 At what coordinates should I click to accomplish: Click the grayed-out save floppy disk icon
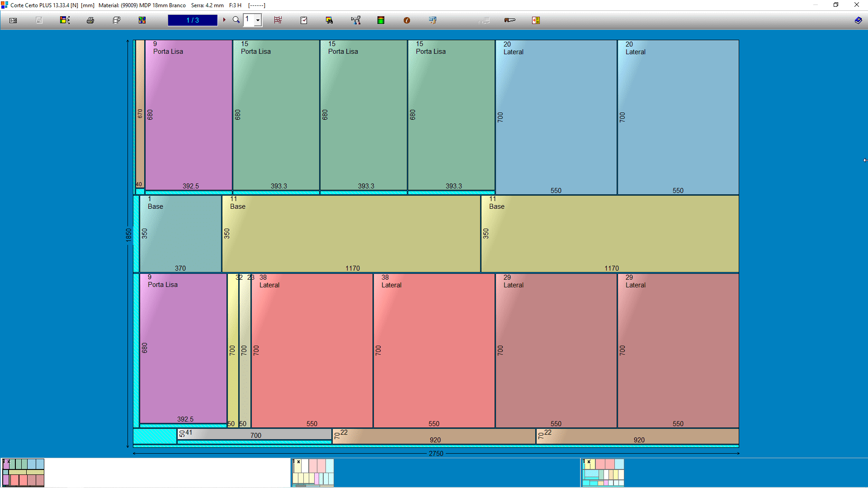click(39, 20)
